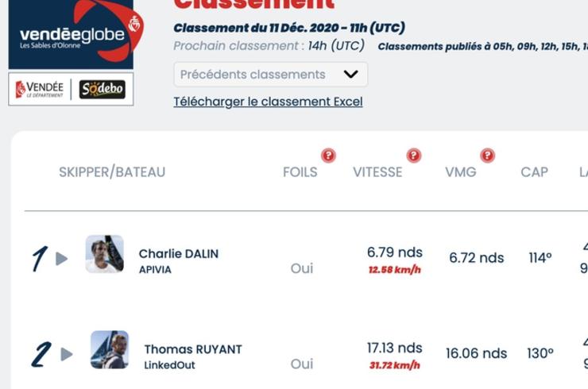588x389 pixels.
Task: Open the VMG help question mark
Action: 488,155
